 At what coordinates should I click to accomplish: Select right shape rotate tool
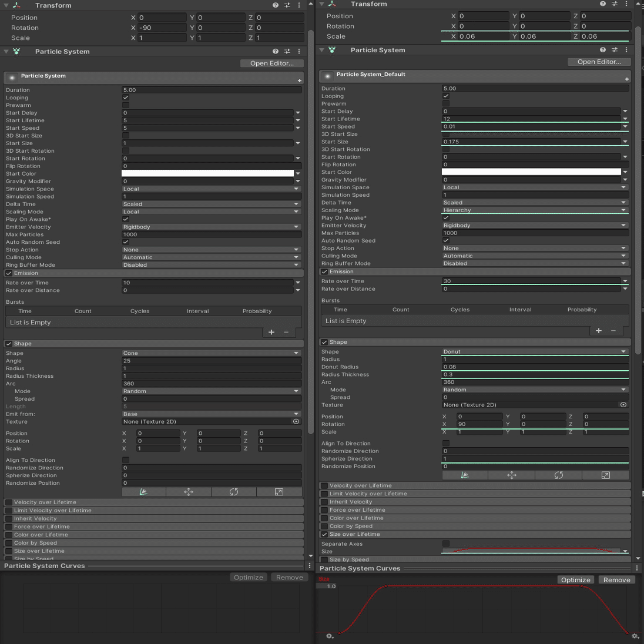559,475
